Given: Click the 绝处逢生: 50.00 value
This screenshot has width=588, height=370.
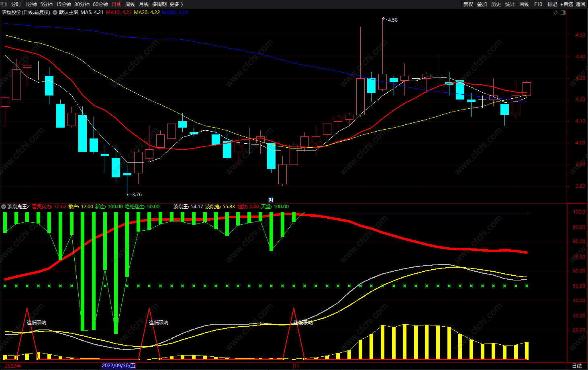Looking at the screenshot, I should coord(142,207).
